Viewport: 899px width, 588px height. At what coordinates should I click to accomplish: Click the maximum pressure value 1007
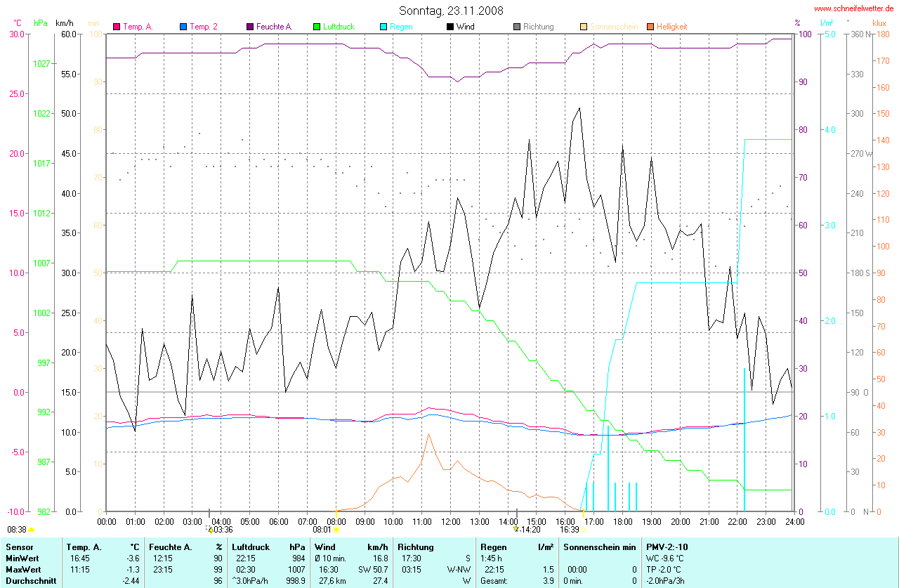pyautogui.click(x=297, y=569)
